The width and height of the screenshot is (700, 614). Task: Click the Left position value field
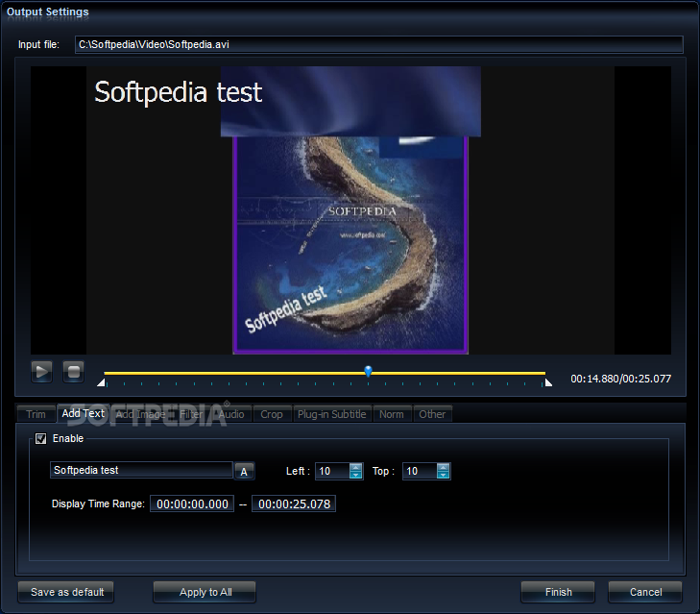tap(333, 471)
